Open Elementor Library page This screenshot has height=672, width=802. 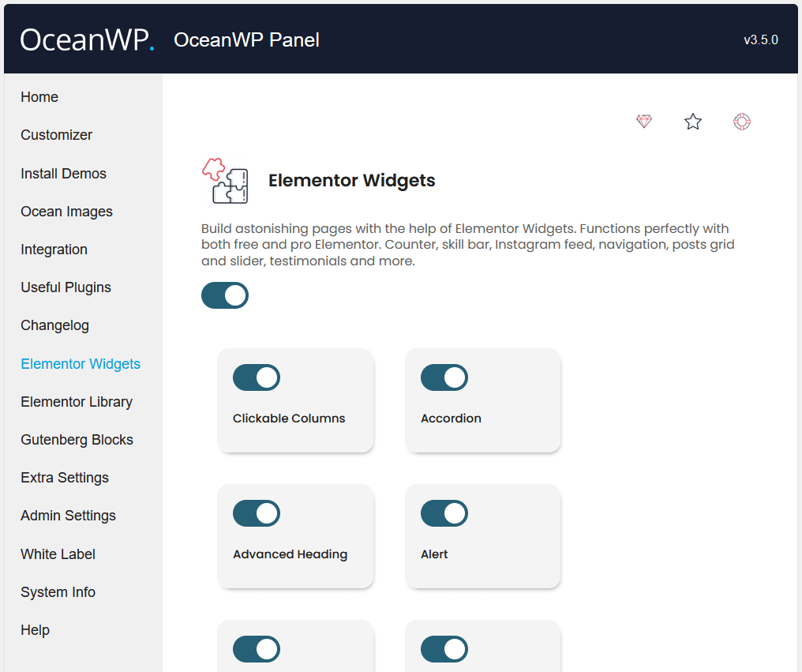77,402
